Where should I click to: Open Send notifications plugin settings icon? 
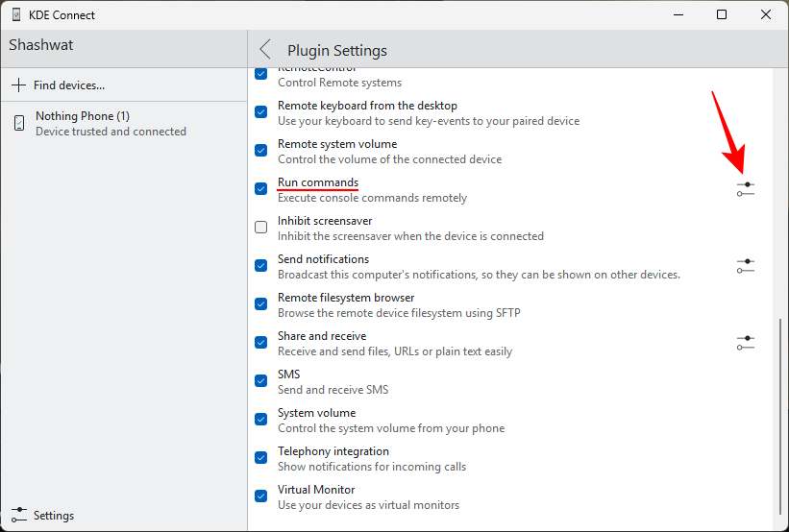click(746, 266)
